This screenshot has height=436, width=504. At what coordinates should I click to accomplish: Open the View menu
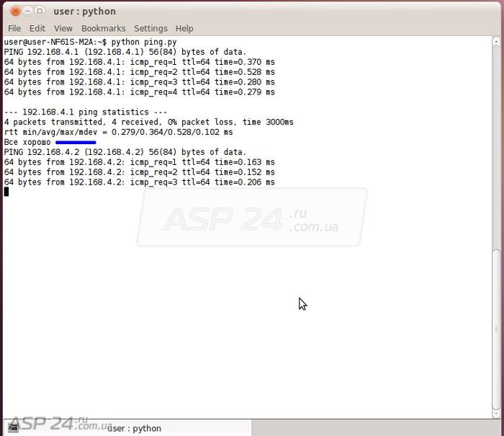pos(63,28)
